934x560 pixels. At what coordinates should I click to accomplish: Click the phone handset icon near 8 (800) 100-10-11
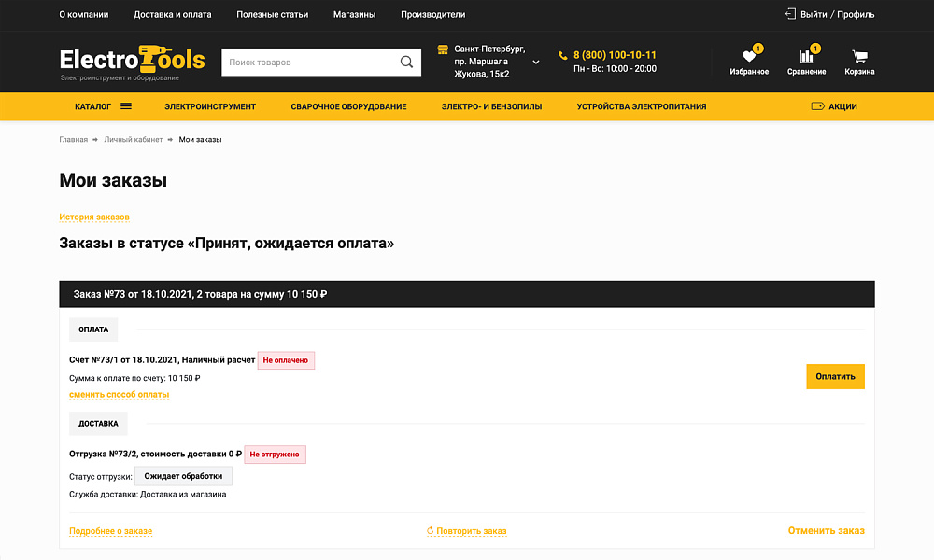tap(561, 54)
